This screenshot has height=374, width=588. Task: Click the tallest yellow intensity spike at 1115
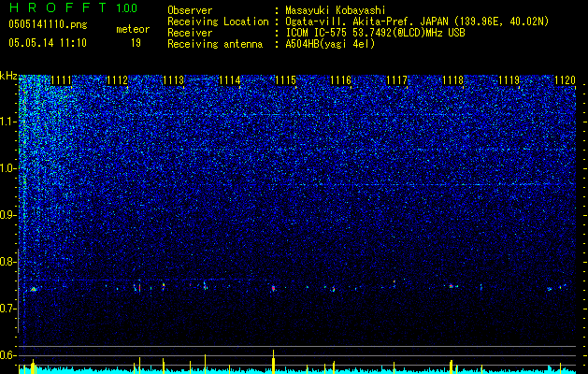(x=273, y=362)
